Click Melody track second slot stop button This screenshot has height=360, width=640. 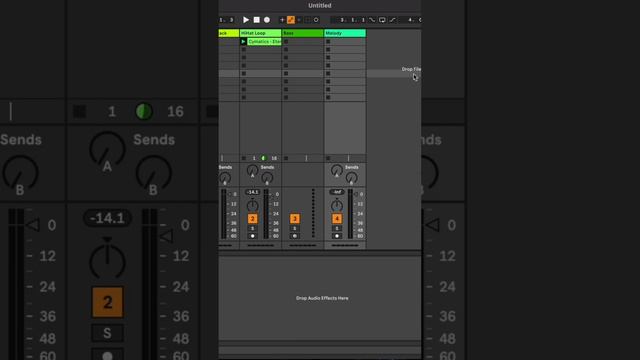pos(328,50)
